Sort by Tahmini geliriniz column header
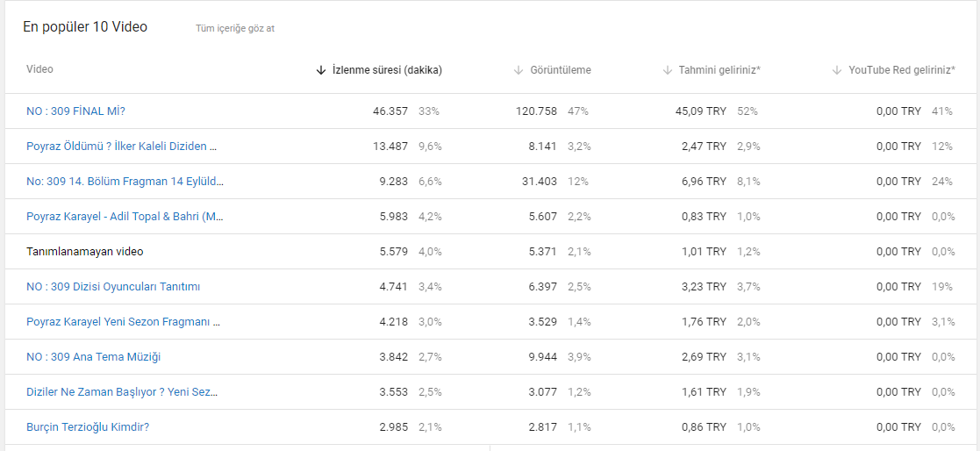The image size is (980, 451). (720, 70)
